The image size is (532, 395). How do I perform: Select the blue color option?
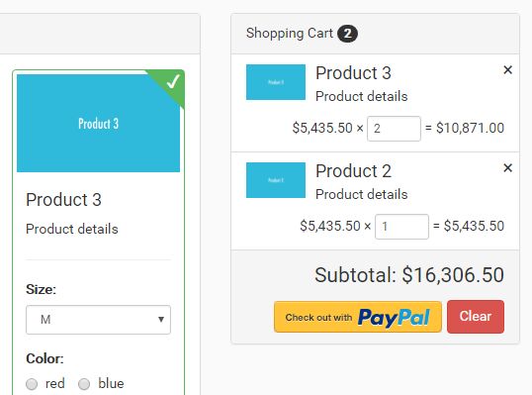84,384
